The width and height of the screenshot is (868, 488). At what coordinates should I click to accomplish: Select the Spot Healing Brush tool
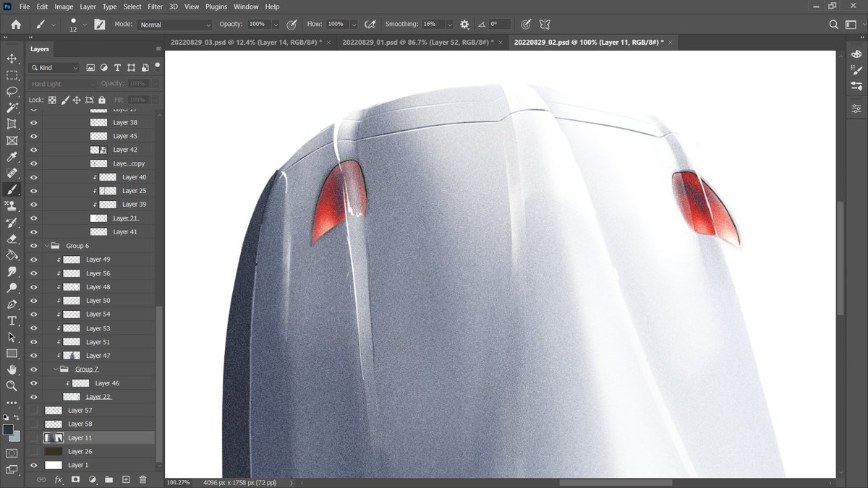(x=12, y=174)
